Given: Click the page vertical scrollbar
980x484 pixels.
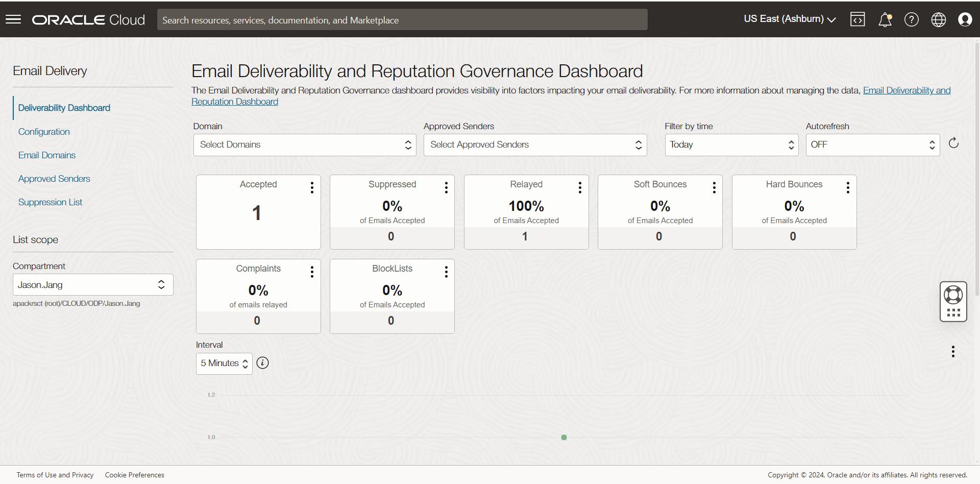Looking at the screenshot, I should click(977, 168).
